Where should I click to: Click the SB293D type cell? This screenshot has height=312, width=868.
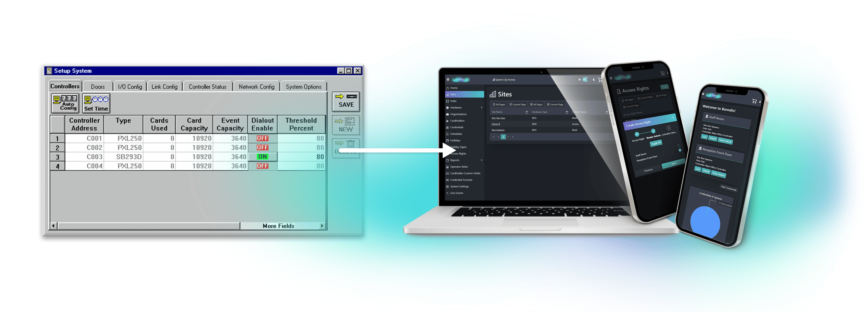124,157
